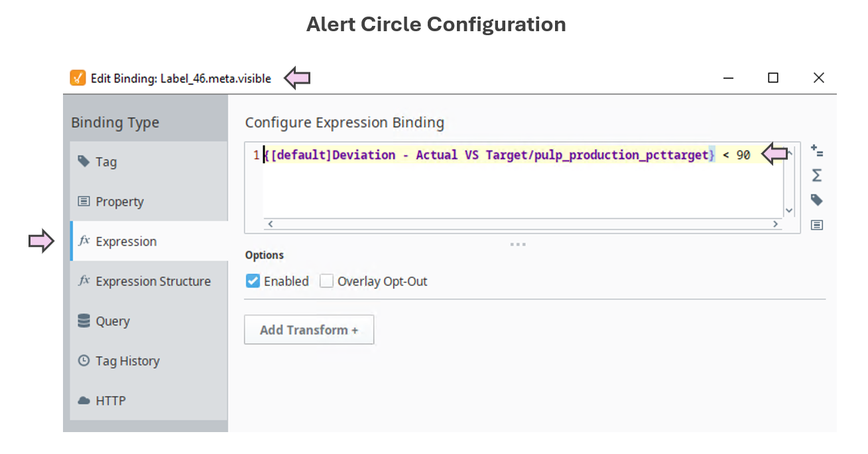Screen dimensions: 868x454
Task: Click the database icon beside Query
Action: tap(84, 321)
